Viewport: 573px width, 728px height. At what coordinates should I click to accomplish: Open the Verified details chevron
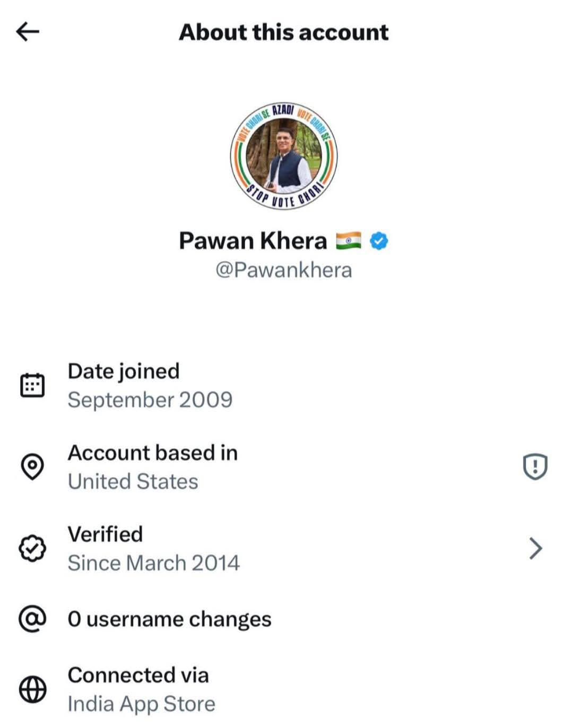(x=535, y=548)
